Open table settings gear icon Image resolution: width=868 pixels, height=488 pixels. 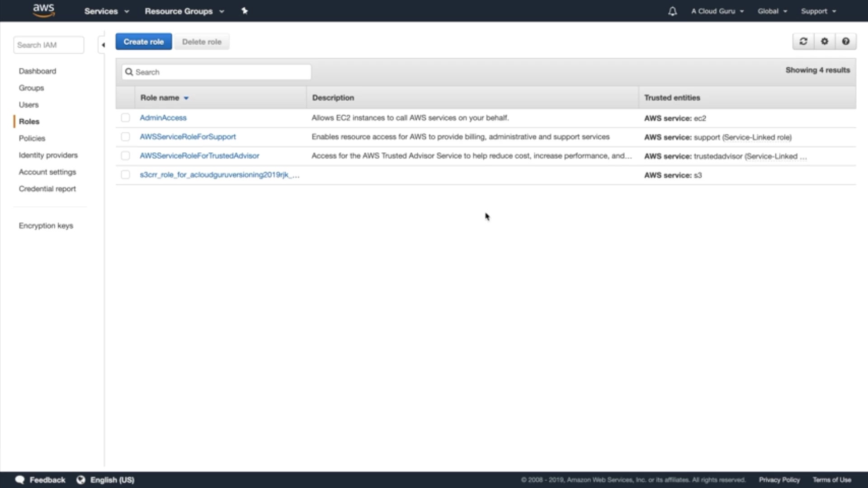point(825,42)
